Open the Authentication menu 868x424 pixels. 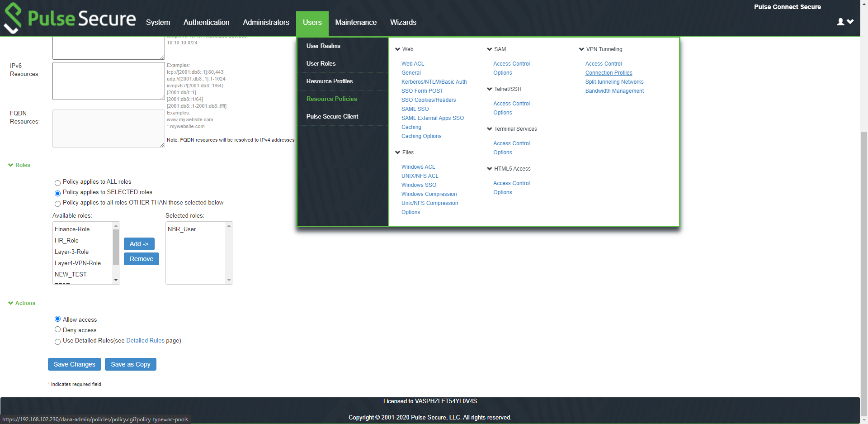point(206,22)
